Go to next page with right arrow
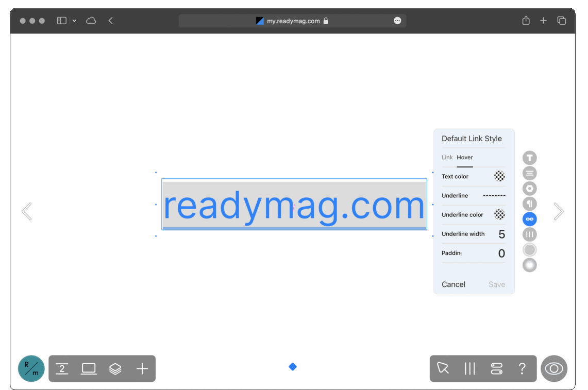 [559, 212]
